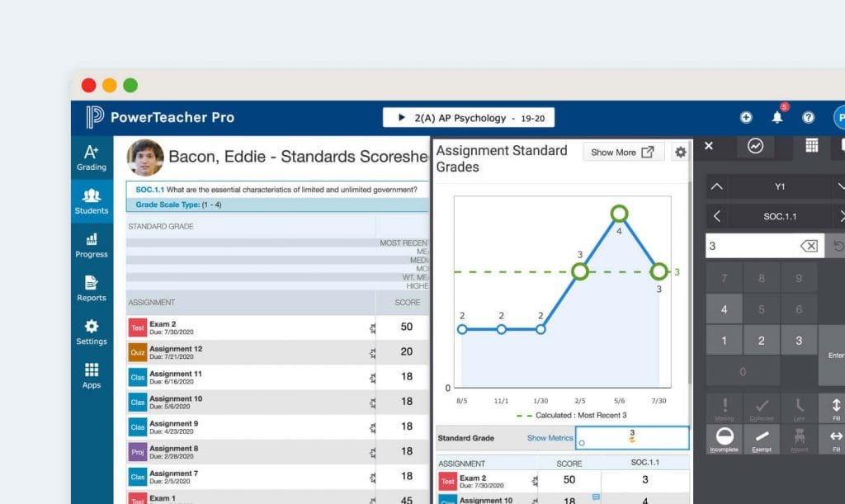
Task: Click the SOC.1.1 standard link in the scoresheet header
Action: 150,190
